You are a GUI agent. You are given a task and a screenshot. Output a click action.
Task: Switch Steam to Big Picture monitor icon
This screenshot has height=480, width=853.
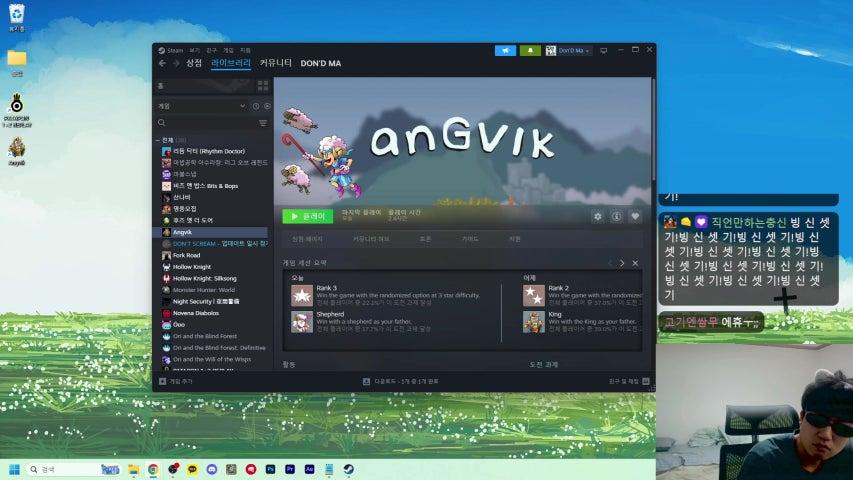click(604, 51)
